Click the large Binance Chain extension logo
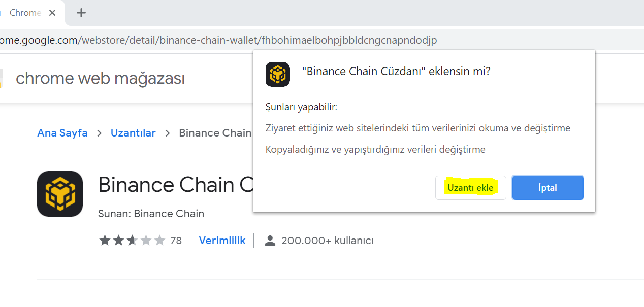The height and width of the screenshot is (307, 644). (60, 194)
